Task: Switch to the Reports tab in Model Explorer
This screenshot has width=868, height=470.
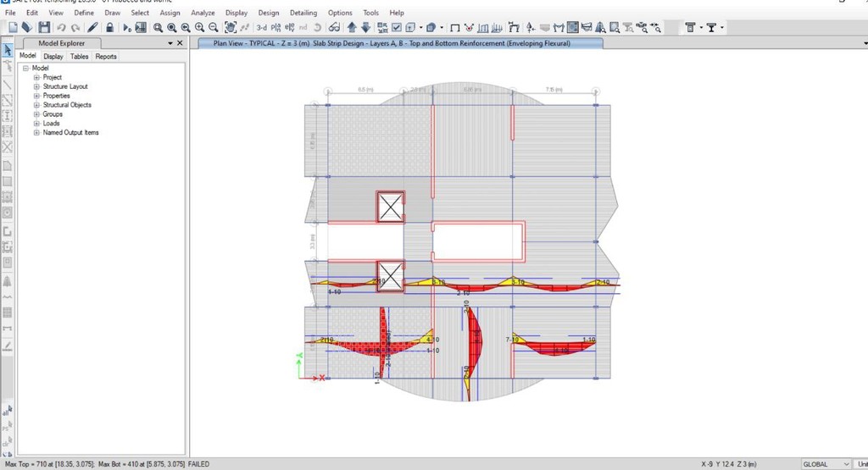Action: click(106, 57)
